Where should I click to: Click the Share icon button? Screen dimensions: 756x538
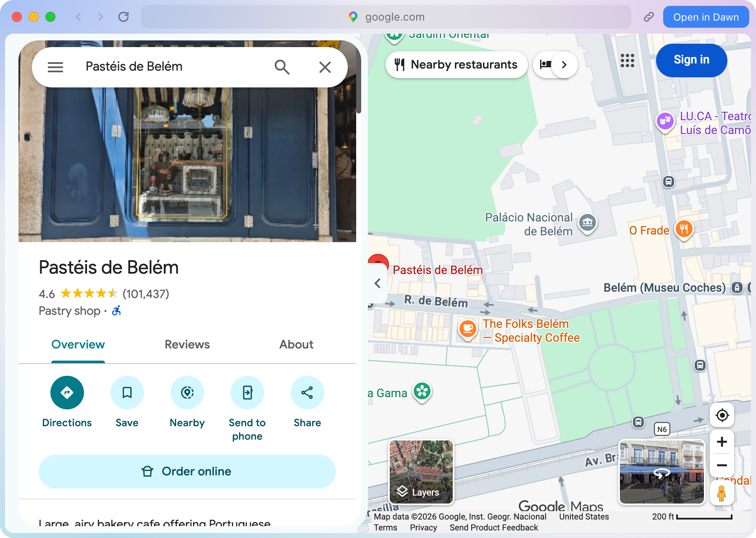point(307,393)
